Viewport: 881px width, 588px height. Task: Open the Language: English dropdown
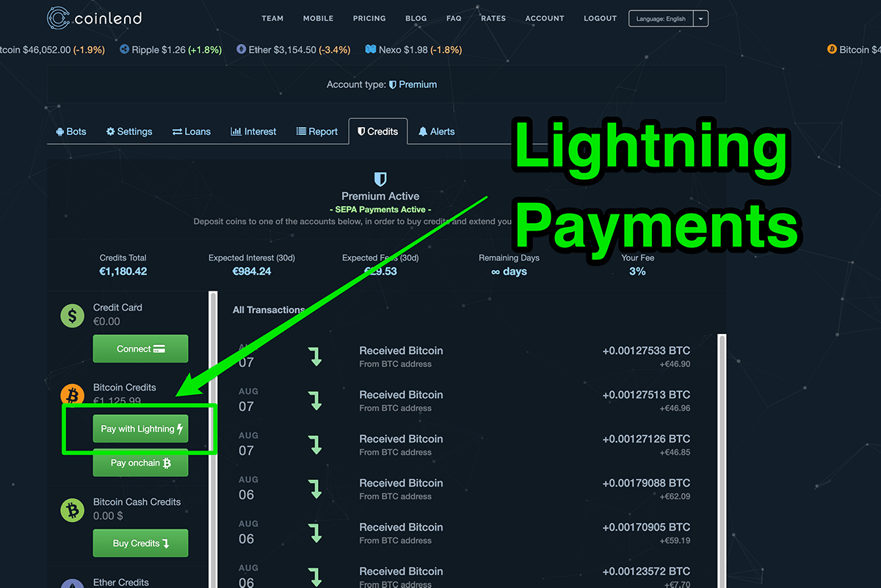tap(668, 18)
